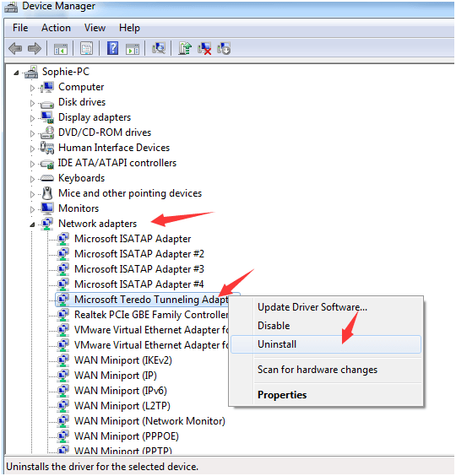Expand the Computer category
This screenshot has height=476, width=456.
(x=32, y=88)
